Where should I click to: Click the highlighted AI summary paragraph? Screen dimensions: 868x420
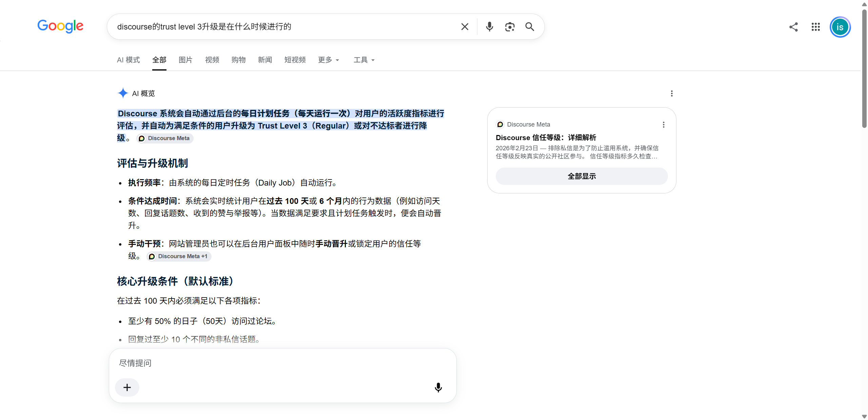tap(281, 126)
